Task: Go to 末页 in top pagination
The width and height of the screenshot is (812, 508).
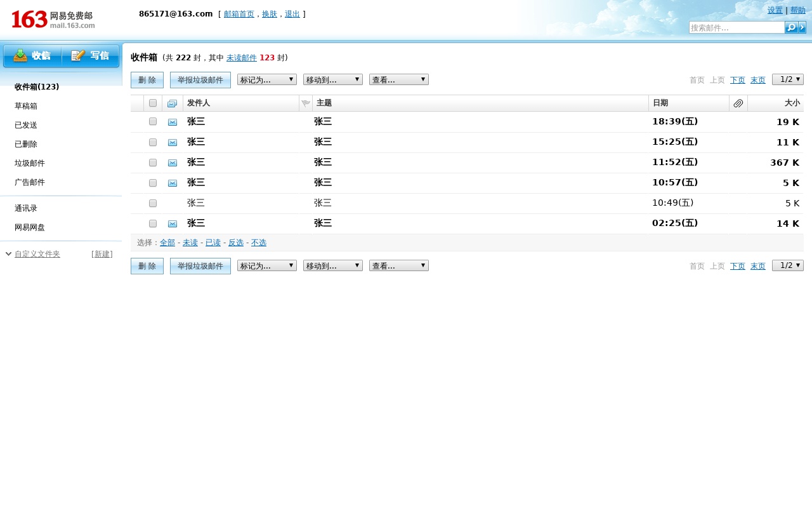Action: coord(758,80)
